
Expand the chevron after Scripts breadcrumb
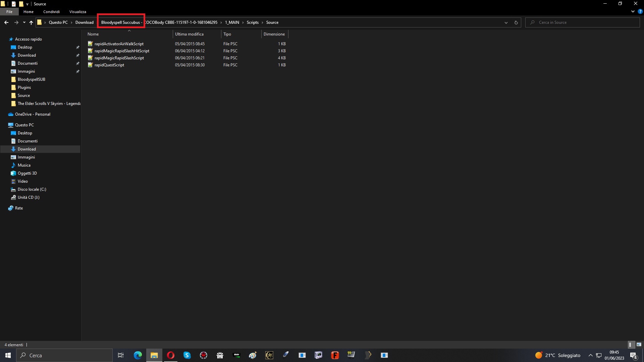pyautogui.click(x=262, y=22)
